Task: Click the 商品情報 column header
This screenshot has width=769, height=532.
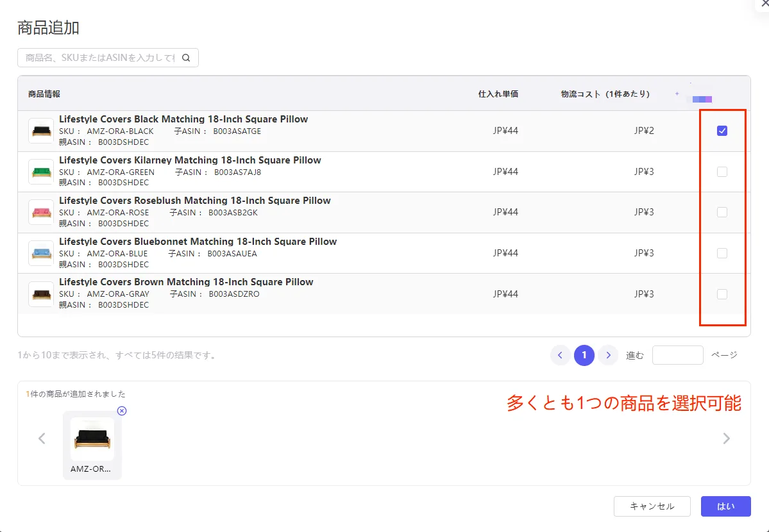Action: (44, 94)
